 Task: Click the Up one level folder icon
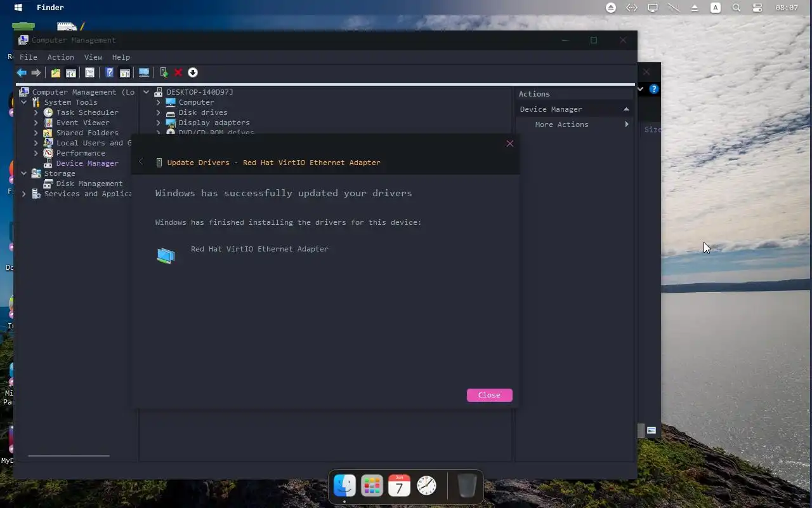pos(56,72)
